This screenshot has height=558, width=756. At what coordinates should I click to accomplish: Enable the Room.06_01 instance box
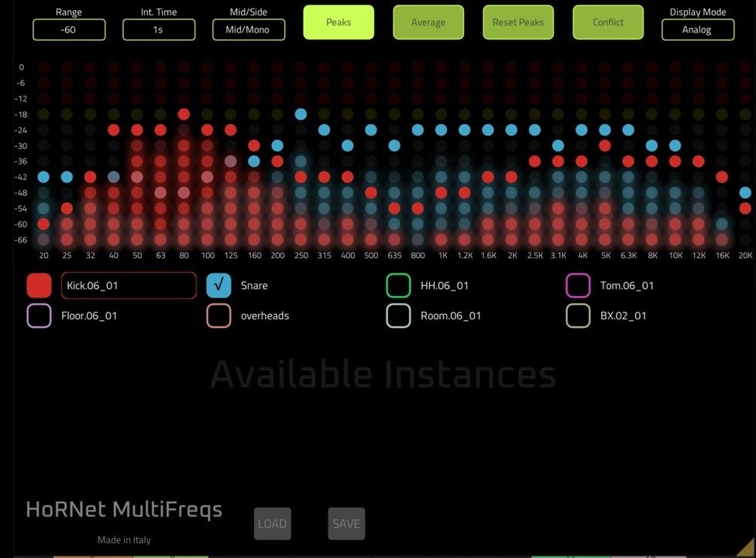pyautogui.click(x=398, y=315)
